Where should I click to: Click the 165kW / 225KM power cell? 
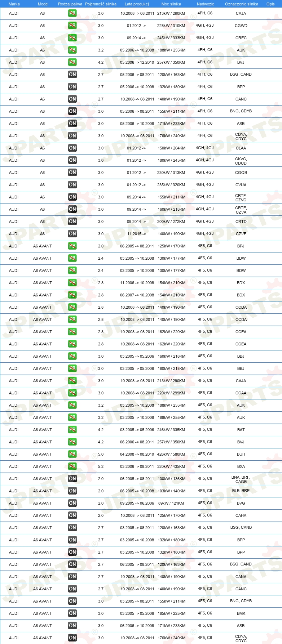(171, 613)
